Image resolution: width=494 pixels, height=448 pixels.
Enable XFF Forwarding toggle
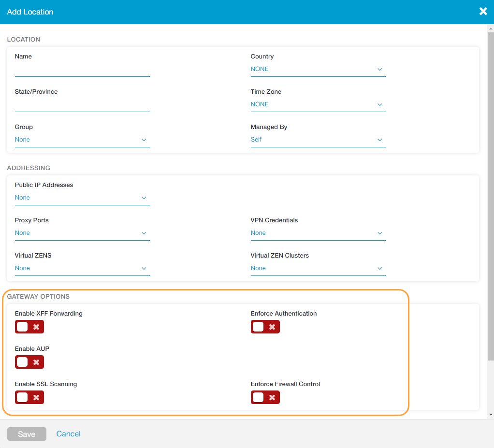tap(29, 327)
